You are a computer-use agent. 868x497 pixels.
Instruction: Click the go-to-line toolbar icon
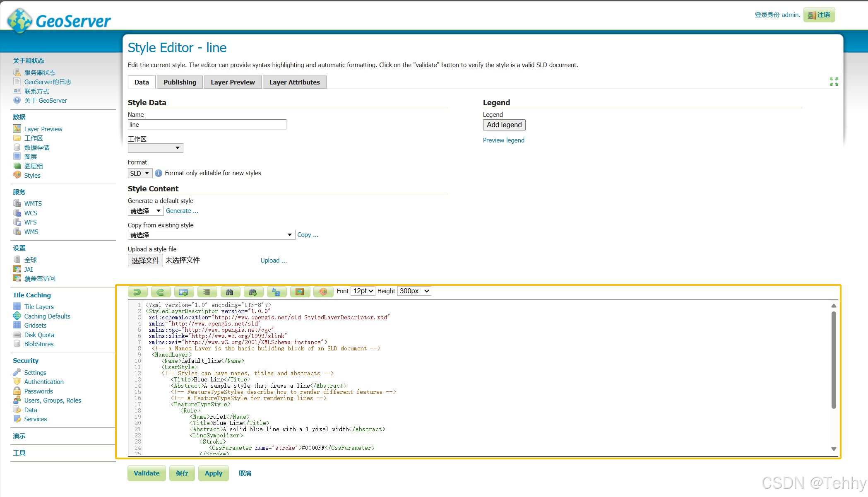[183, 292]
